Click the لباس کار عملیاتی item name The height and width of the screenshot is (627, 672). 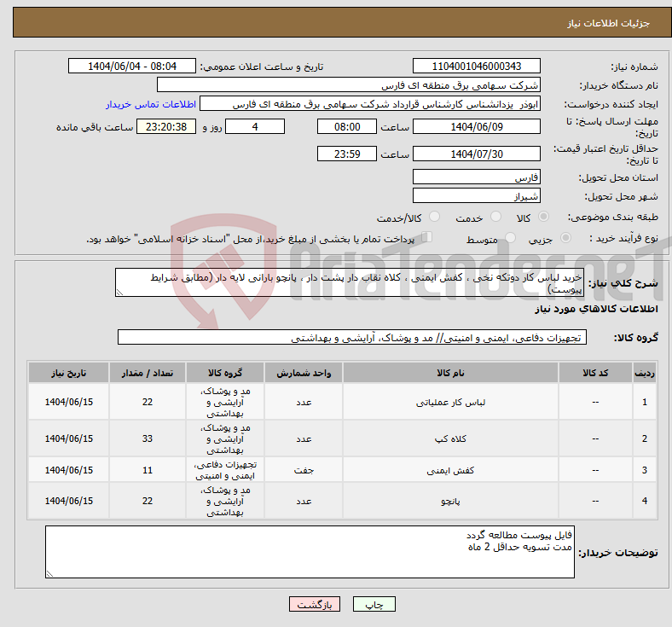(x=450, y=402)
